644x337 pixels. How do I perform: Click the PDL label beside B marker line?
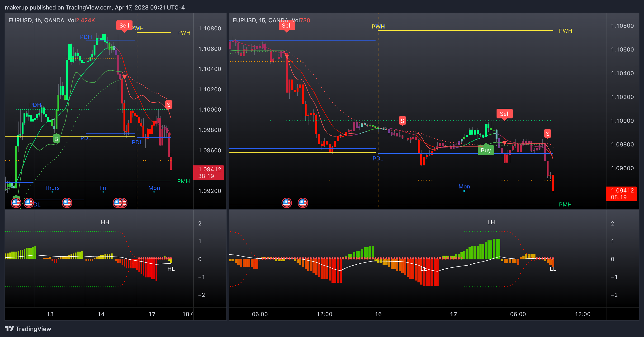(x=86, y=138)
